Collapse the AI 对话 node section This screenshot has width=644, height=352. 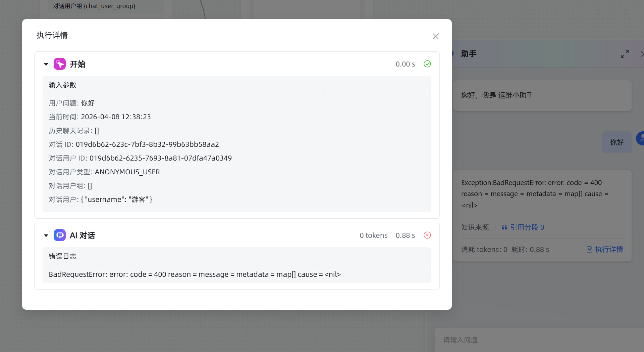tap(46, 235)
